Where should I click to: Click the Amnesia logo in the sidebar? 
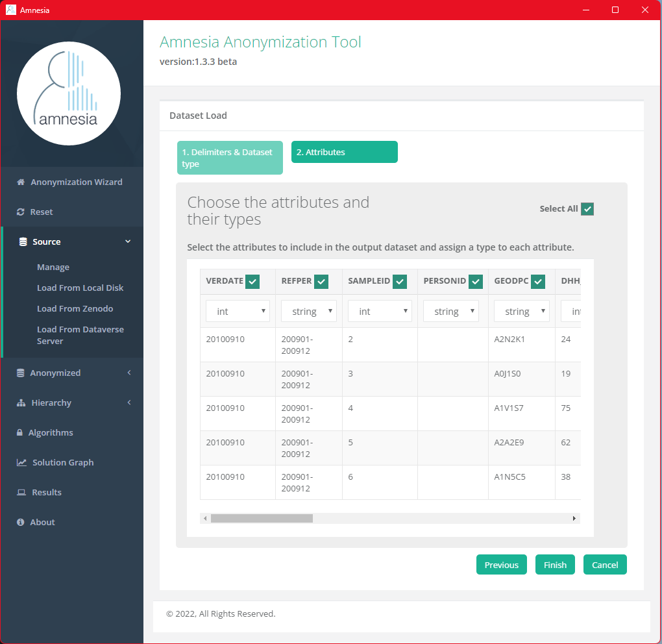69,93
